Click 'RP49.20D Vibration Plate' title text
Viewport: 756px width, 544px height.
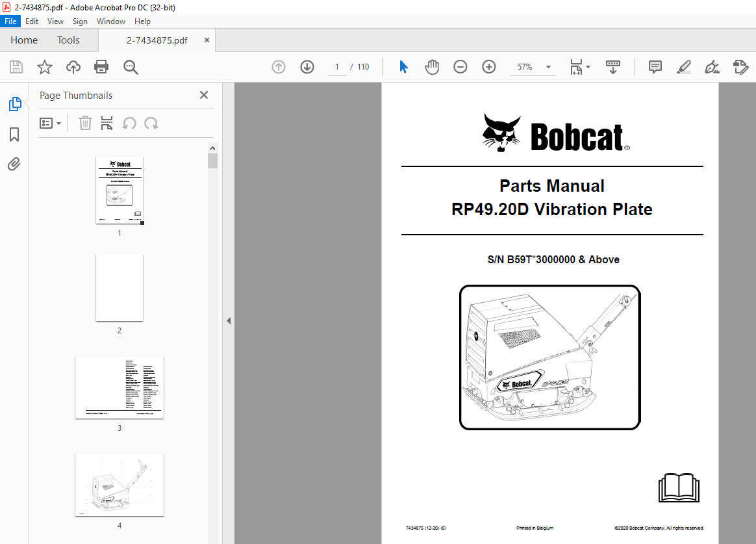[551, 209]
